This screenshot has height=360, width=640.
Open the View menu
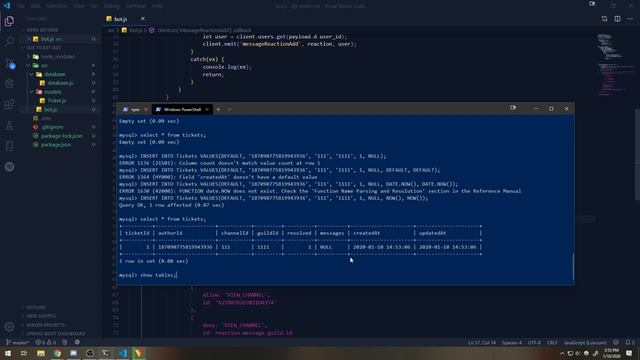click(x=79, y=6)
